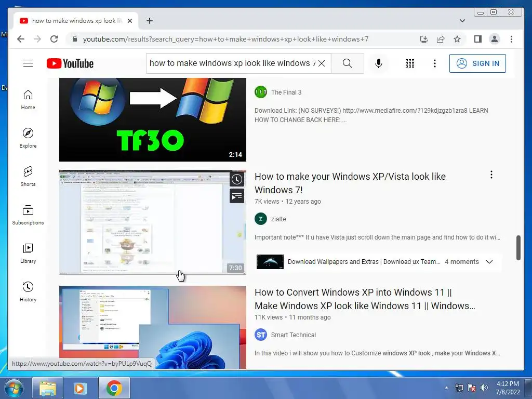Click the page vertical scrollbar thumb
This screenshot has width=532, height=399.
click(518, 248)
